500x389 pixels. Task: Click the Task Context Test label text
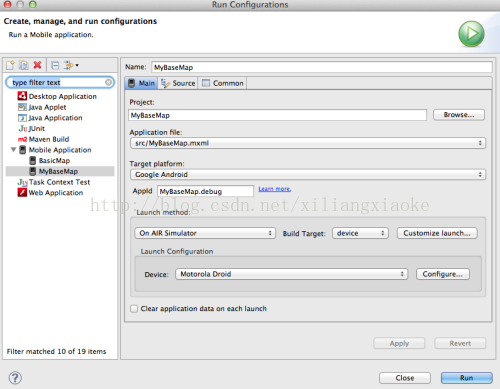(x=59, y=182)
